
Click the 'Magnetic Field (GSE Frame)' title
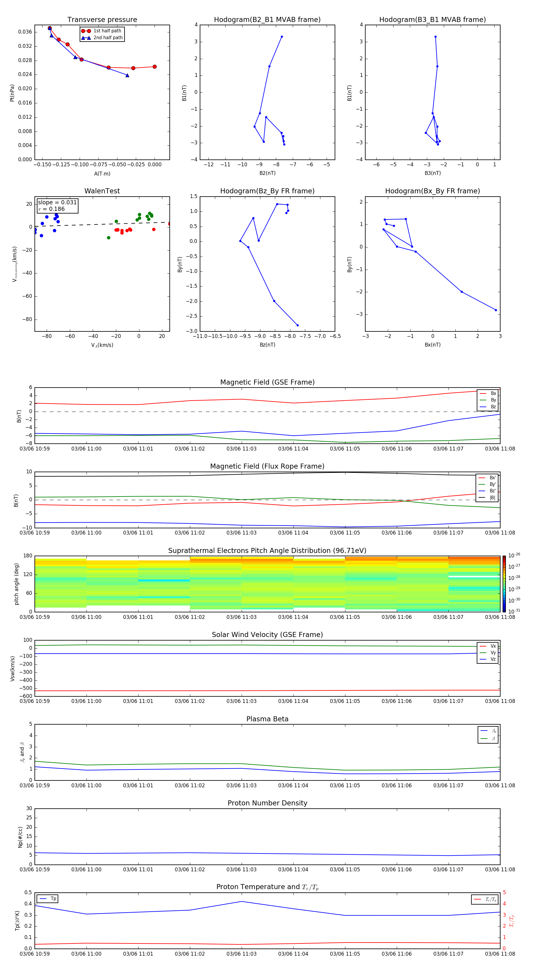coord(267,382)
